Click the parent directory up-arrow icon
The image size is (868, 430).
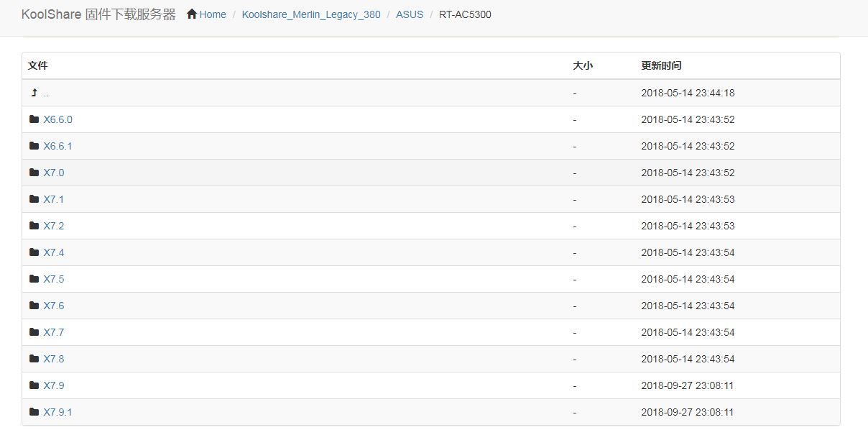coord(34,93)
